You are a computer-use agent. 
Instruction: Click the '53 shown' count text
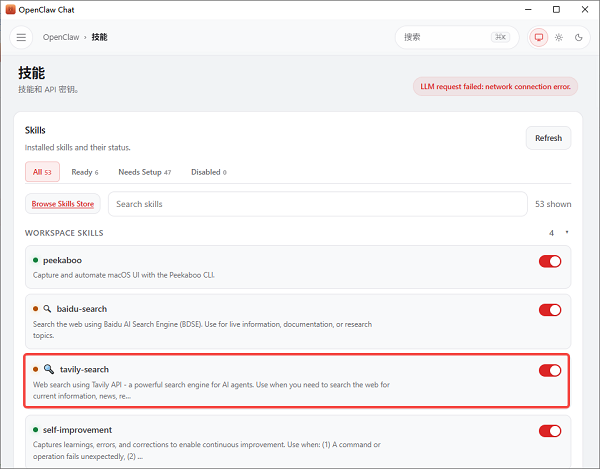coord(553,204)
